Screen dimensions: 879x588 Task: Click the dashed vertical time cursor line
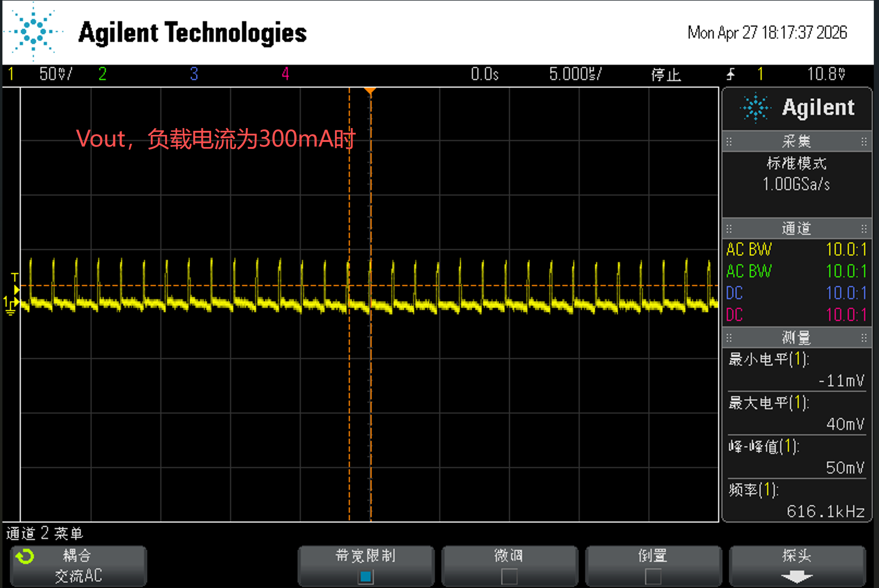click(349, 304)
